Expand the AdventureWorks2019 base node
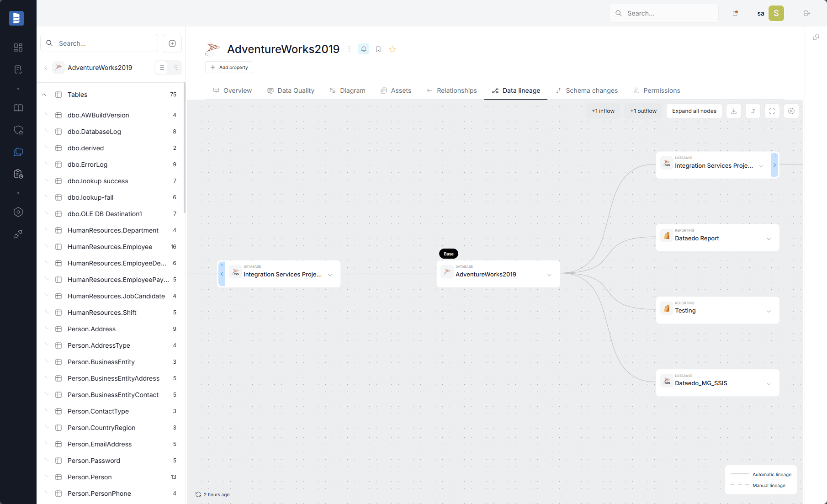This screenshot has width=827, height=504. (550, 275)
